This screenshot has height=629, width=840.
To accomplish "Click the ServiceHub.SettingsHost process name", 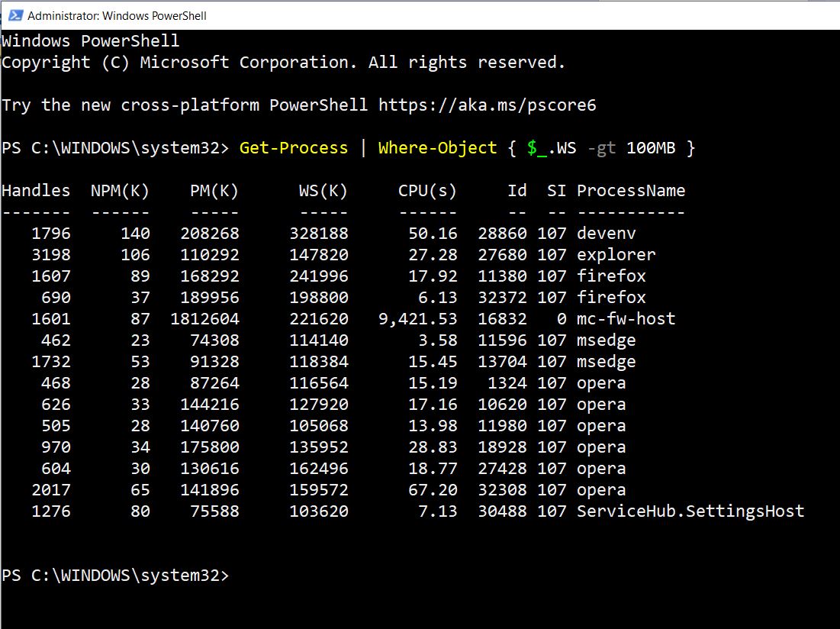I will [x=690, y=511].
